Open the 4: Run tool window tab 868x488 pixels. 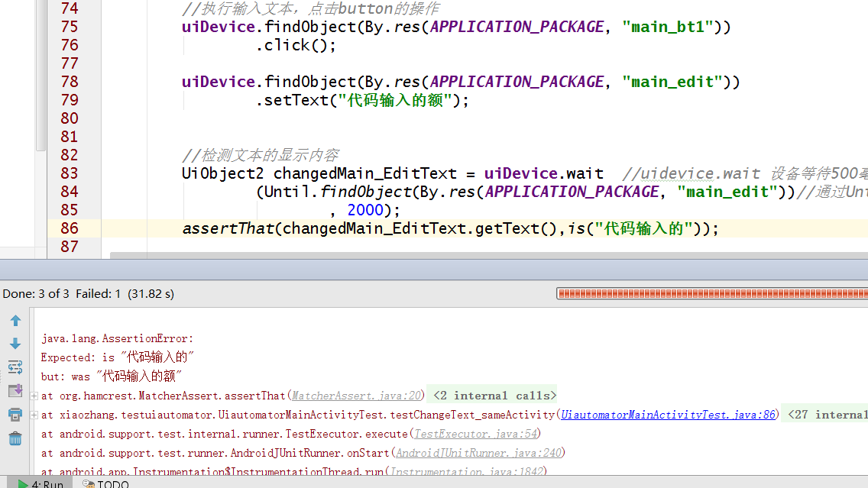click(41, 483)
